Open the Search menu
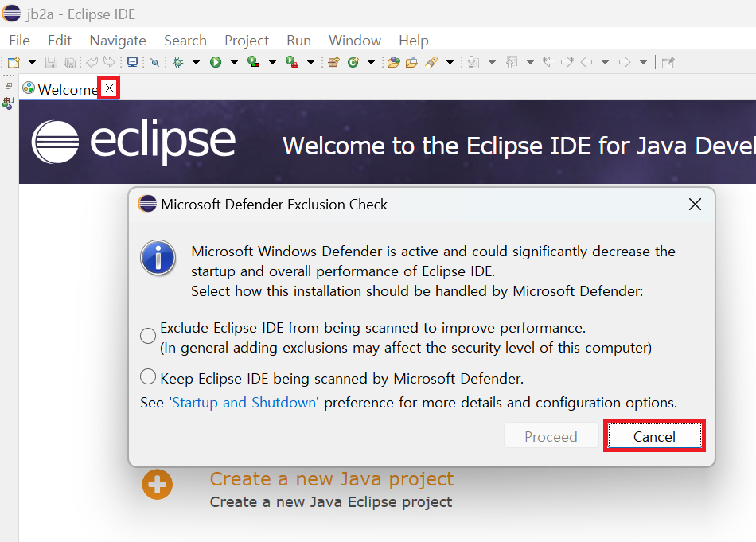This screenshot has height=542, width=756. click(185, 41)
